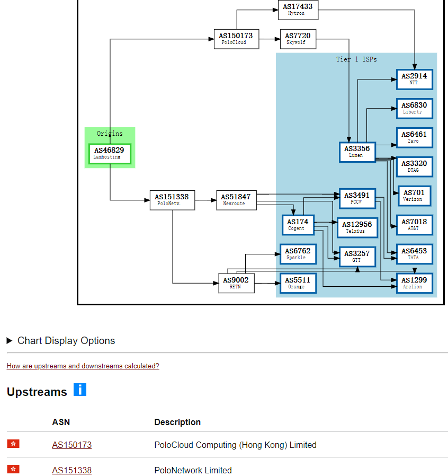Click the AS9002 RETN node
Viewport: 448px width, 476px height.
236,283
